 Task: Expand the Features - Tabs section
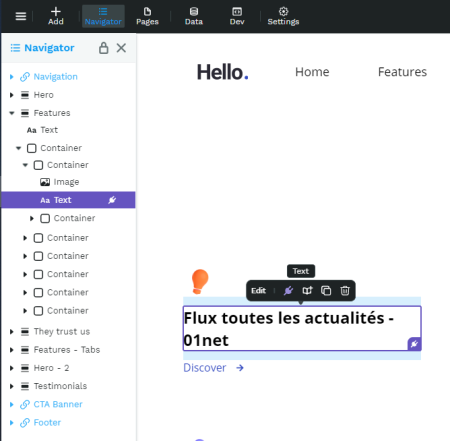click(12, 350)
